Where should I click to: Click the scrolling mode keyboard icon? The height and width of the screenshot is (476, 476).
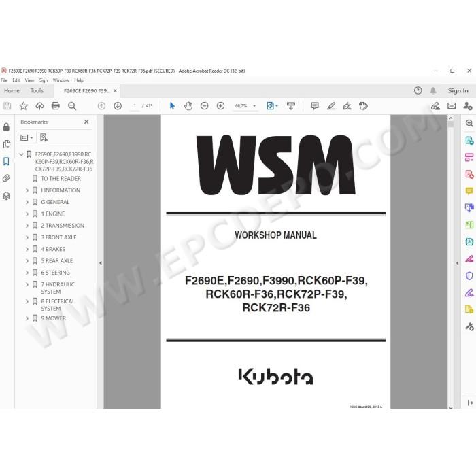point(291,106)
